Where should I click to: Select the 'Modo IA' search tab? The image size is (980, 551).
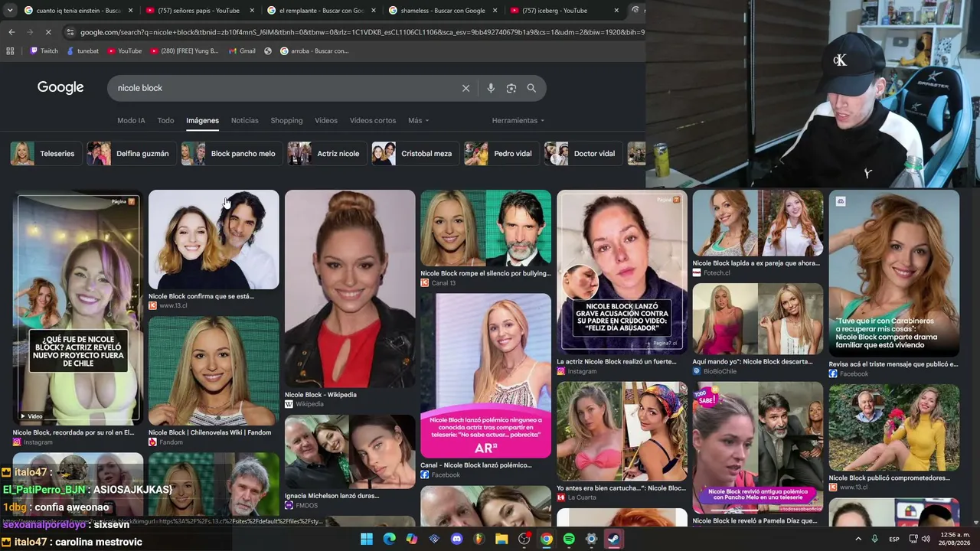click(131, 120)
